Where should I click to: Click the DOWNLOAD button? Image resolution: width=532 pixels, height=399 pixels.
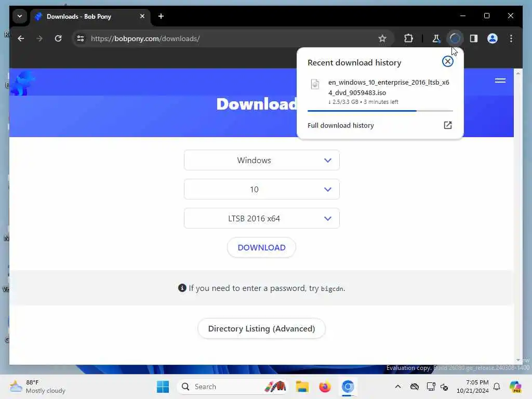(x=262, y=248)
